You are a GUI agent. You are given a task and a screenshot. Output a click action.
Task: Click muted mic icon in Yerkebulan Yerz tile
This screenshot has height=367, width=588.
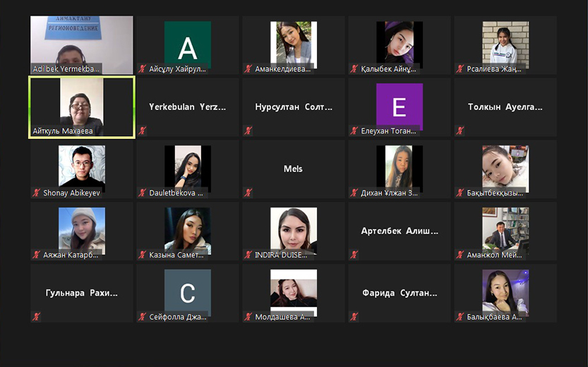(142, 131)
